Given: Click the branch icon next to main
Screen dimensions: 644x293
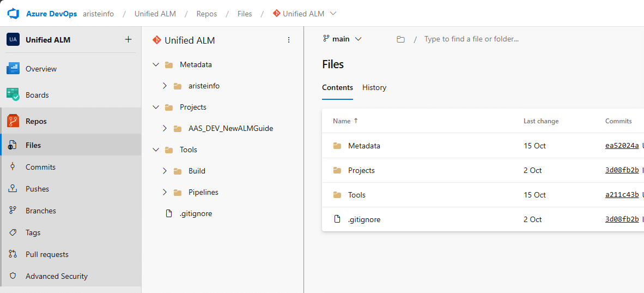Looking at the screenshot, I should coord(326,39).
